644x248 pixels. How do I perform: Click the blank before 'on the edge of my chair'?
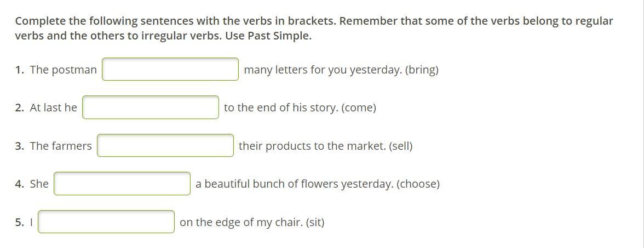pyautogui.click(x=106, y=222)
